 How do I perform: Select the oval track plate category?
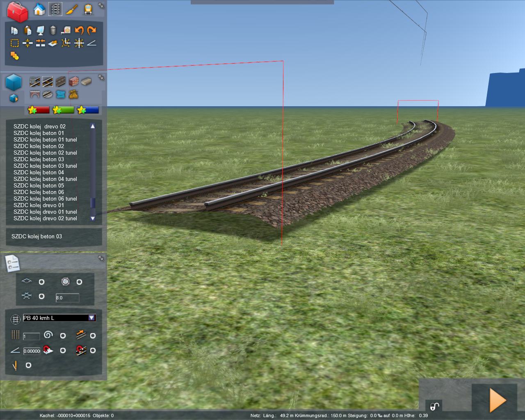pos(48,95)
